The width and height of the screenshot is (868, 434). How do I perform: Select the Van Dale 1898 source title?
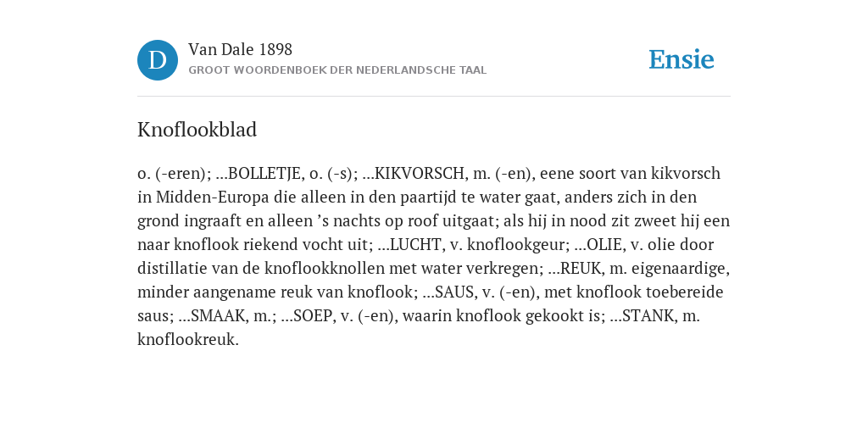[240, 50]
